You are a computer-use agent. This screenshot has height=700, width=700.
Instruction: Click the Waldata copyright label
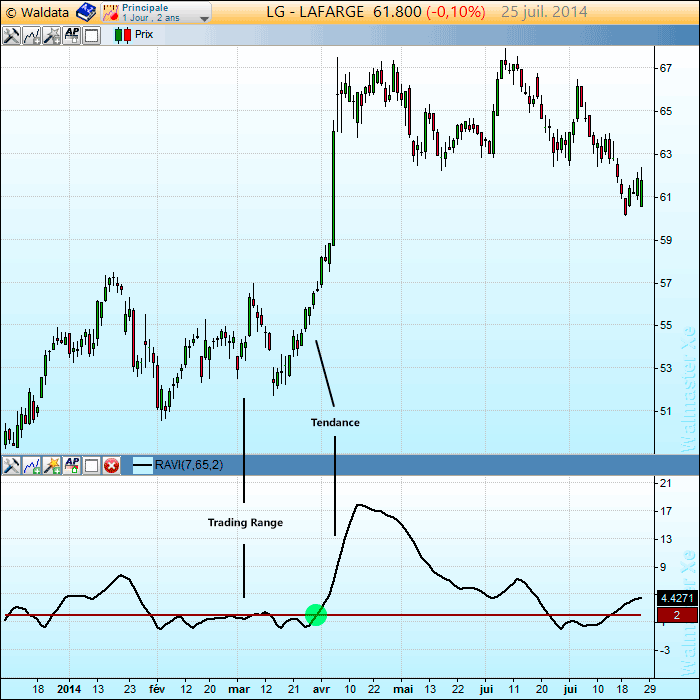click(x=38, y=12)
